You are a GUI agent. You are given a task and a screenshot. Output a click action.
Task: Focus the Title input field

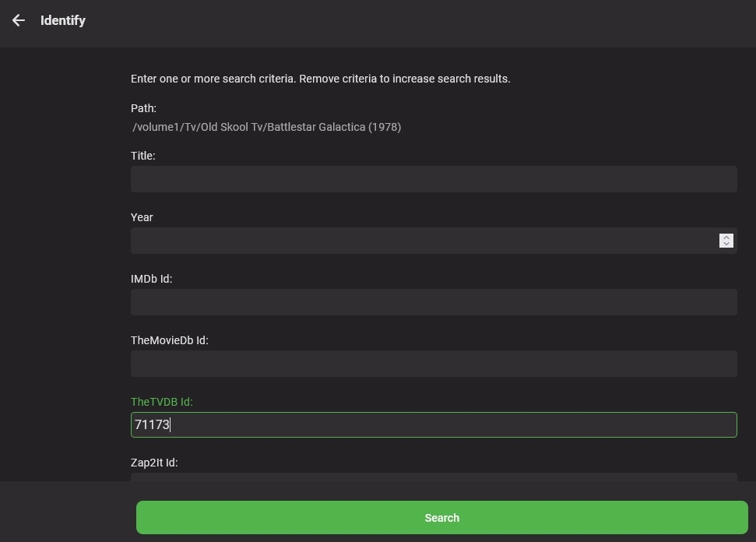click(433, 179)
